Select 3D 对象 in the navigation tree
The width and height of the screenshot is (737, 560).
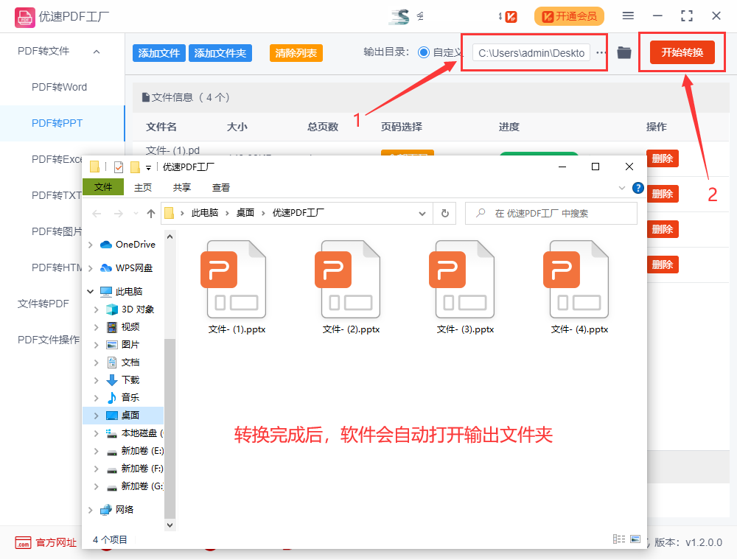pyautogui.click(x=138, y=309)
